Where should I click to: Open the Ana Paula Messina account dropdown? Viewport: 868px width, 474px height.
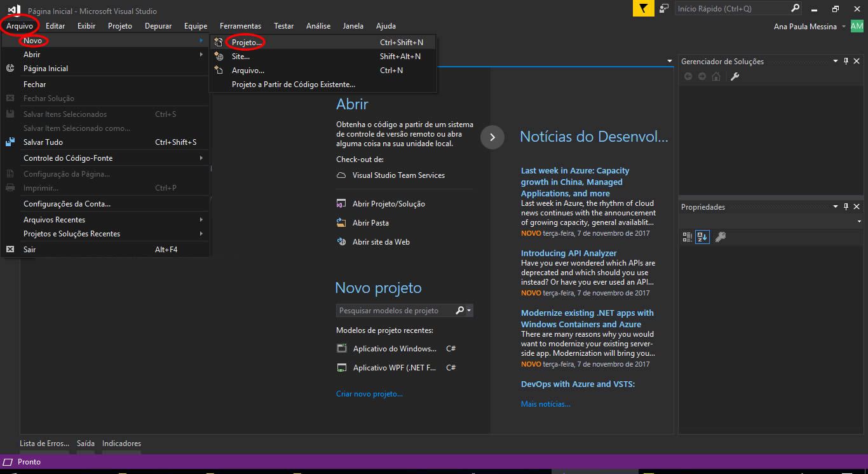[843, 27]
